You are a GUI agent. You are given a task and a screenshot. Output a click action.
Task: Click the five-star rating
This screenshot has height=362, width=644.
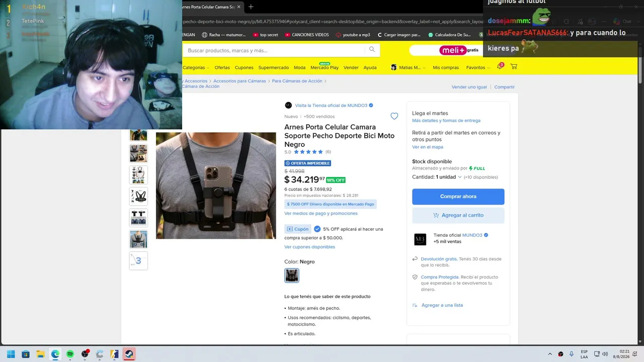[308, 152]
